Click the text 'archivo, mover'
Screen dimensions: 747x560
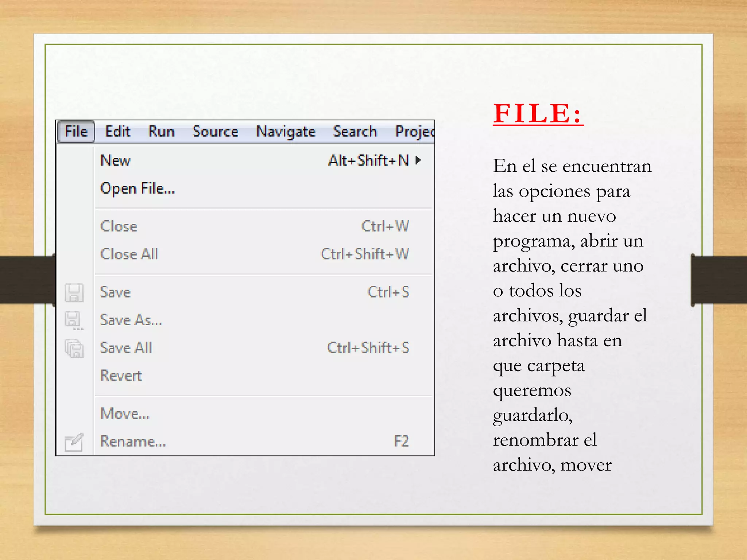click(552, 466)
